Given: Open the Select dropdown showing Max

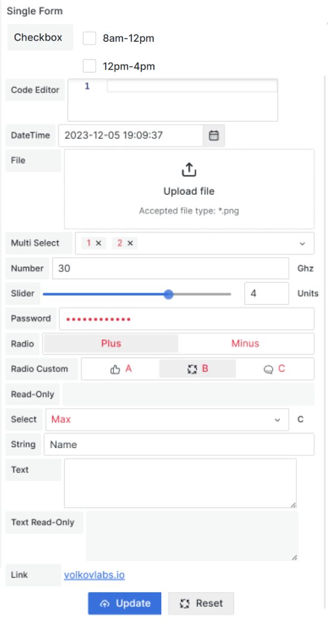Looking at the screenshot, I should tap(277, 419).
